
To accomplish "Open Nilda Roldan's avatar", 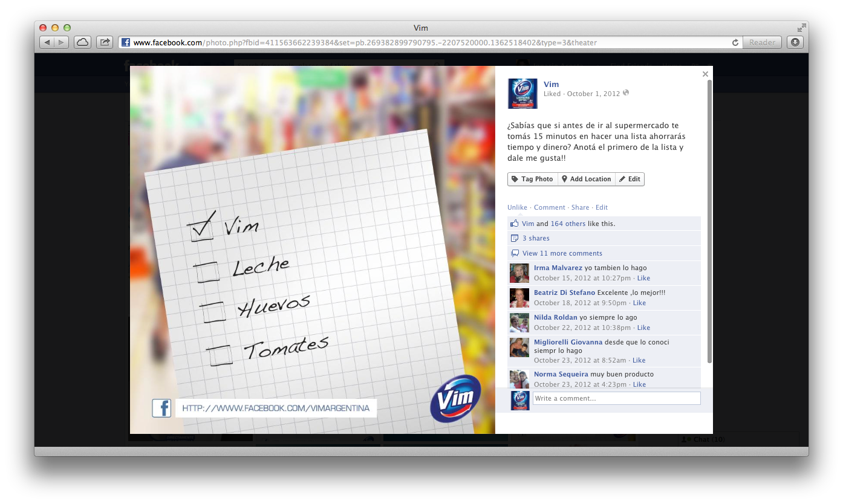I will tap(519, 323).
